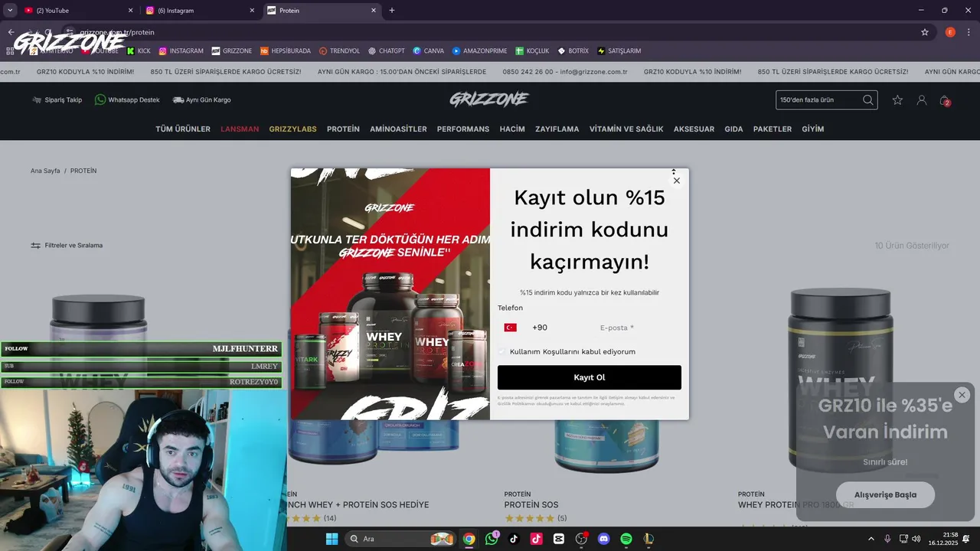Open the AMAZONPRIME bookmark
The width and height of the screenshot is (980, 551).
(x=479, y=51)
